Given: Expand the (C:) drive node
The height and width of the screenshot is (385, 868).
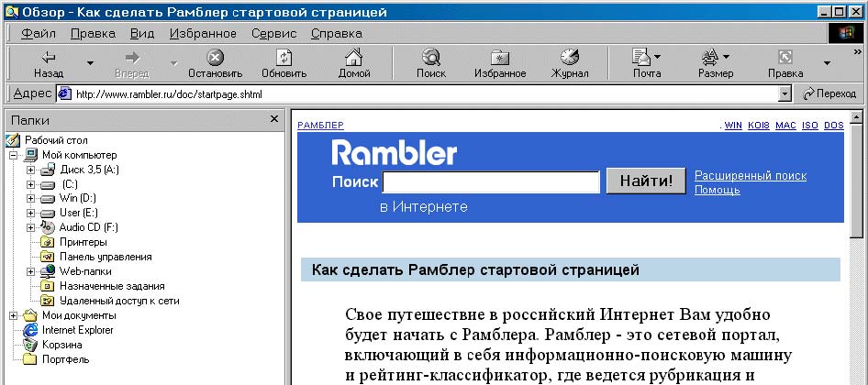Looking at the screenshot, I should click(30, 184).
